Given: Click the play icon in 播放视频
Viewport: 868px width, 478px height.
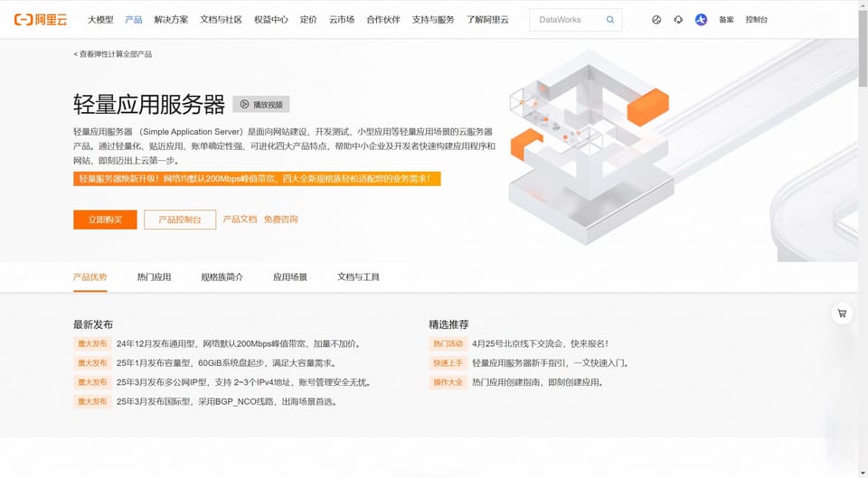Looking at the screenshot, I should coord(244,104).
